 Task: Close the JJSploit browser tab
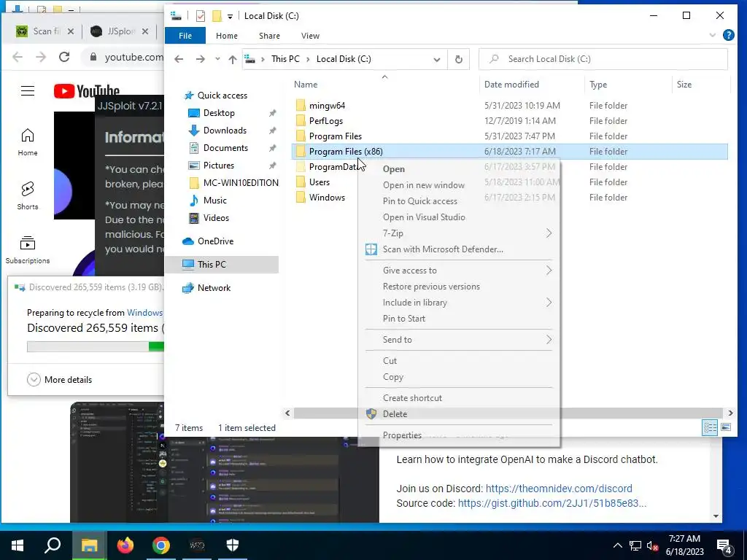145,31
